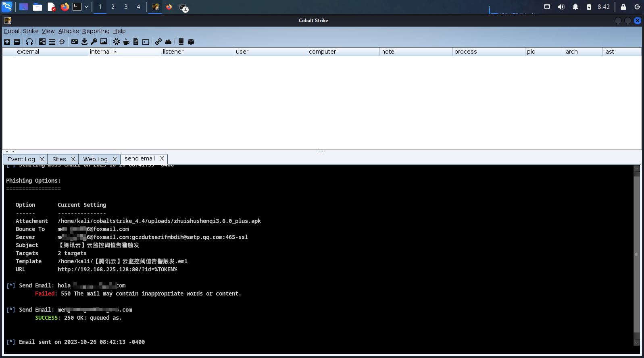644x358 pixels.
Task: Open the Kali applications menu
Action: coord(7,7)
